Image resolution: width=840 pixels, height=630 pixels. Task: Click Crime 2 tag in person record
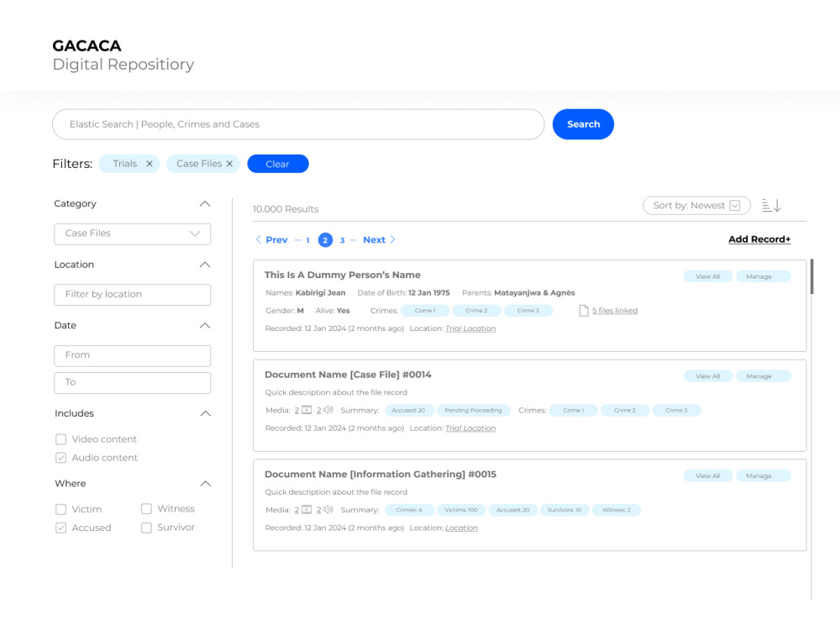coord(476,311)
